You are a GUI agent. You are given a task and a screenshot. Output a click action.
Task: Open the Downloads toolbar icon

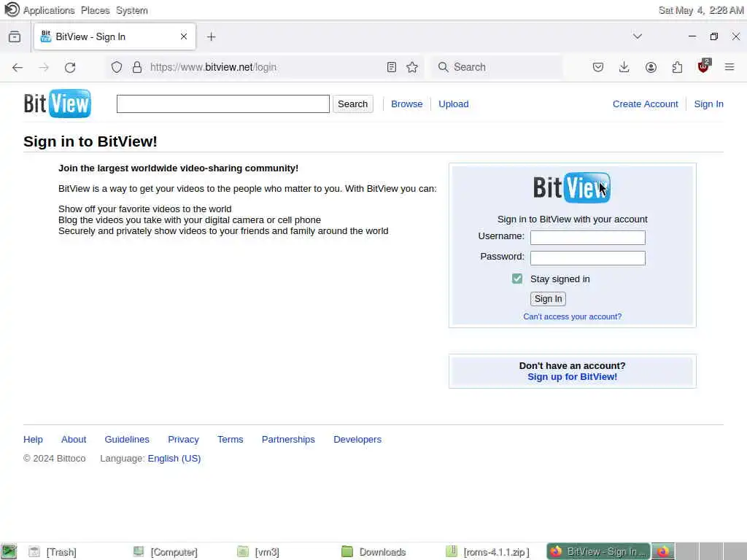624,67
